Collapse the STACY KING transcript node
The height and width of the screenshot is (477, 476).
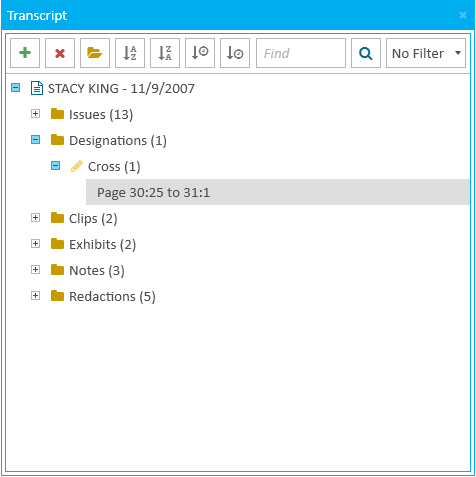pos(16,88)
